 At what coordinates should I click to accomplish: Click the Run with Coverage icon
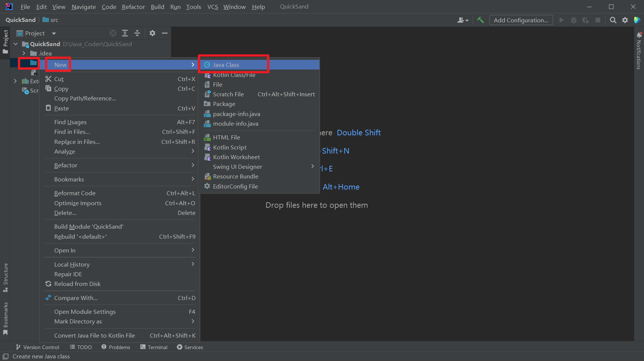click(586, 20)
